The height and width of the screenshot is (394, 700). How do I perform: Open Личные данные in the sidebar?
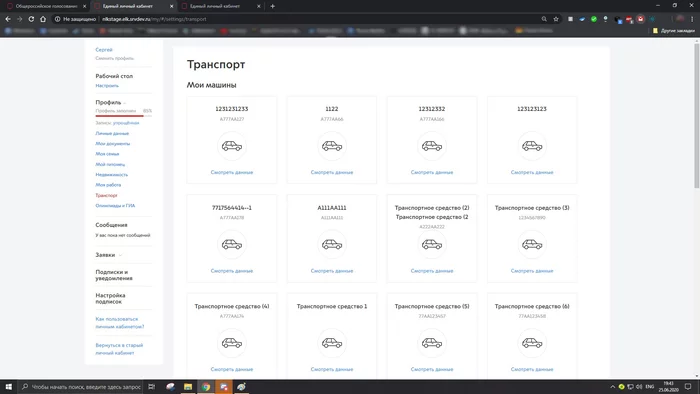coord(112,133)
